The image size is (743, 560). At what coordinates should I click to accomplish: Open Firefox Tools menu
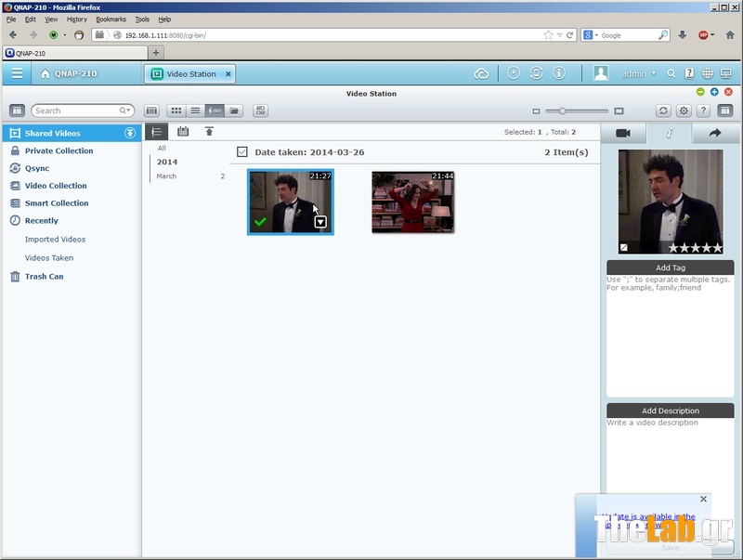point(142,20)
